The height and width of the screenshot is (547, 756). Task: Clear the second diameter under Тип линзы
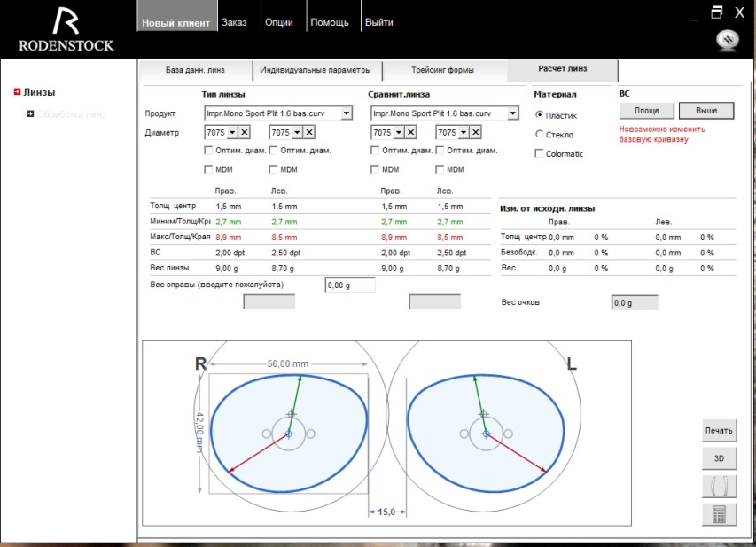click(309, 132)
